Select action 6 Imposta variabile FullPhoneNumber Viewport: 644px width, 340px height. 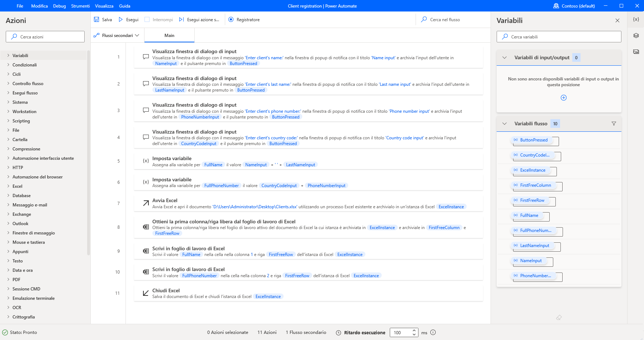click(308, 182)
